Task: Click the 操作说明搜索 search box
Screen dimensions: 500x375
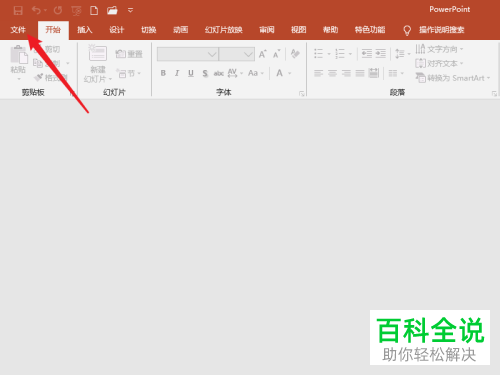Action: (442, 30)
